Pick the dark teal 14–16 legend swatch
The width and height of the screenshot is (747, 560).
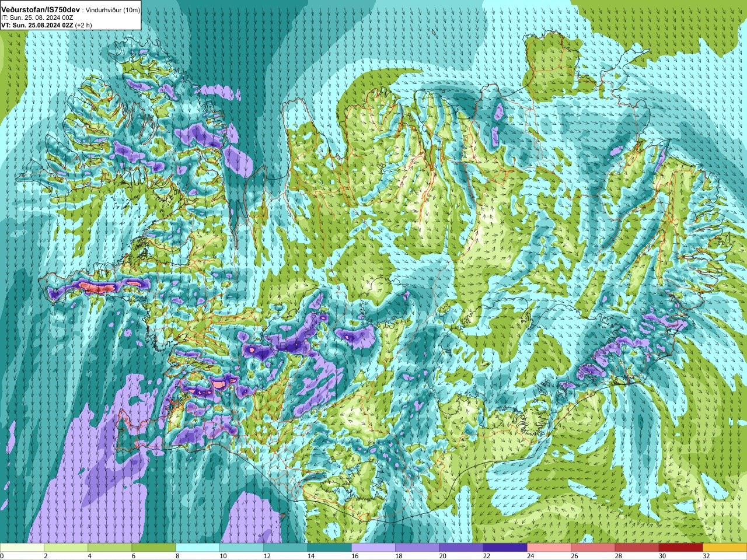pyautogui.click(x=330, y=548)
